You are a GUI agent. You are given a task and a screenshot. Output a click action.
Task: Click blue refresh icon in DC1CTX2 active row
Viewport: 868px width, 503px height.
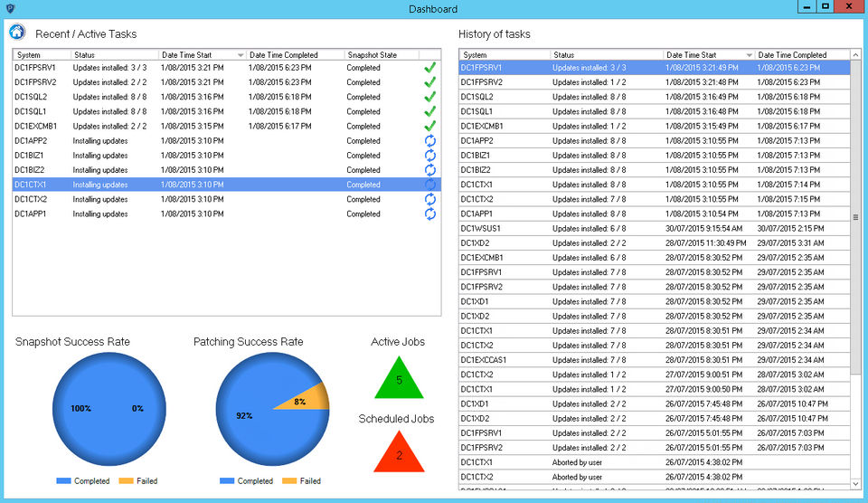[430, 199]
